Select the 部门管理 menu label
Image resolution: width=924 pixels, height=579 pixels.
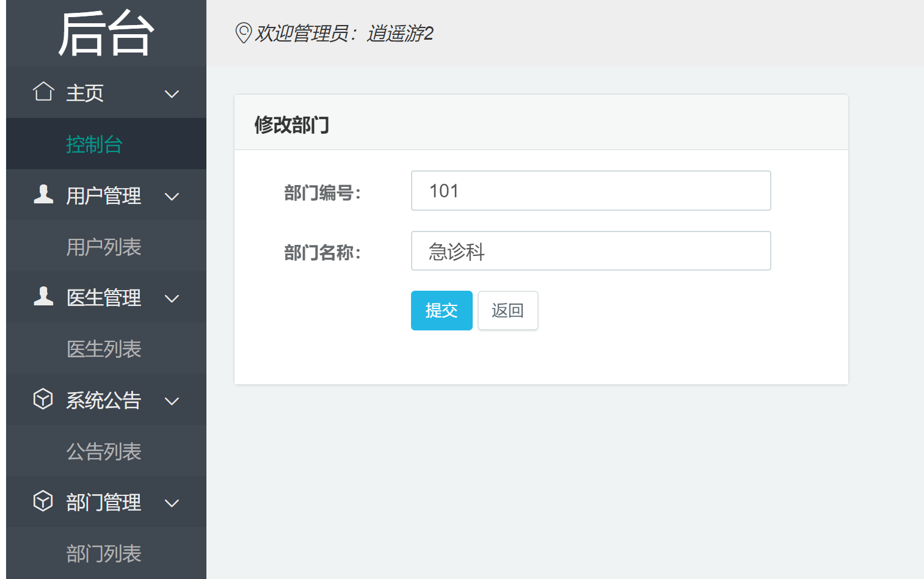click(x=104, y=503)
